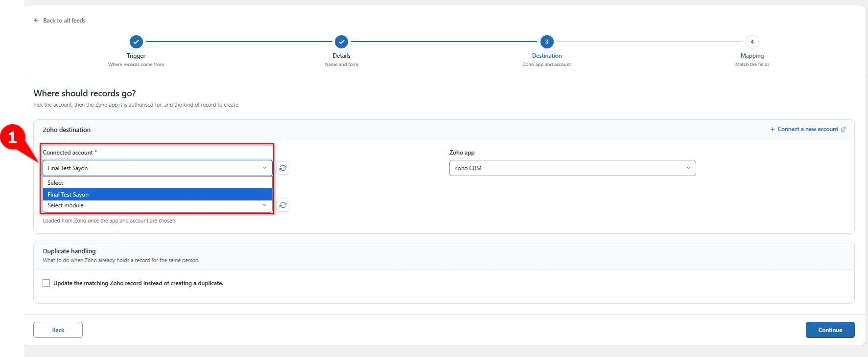Click the refresh icon beside Connected account
The image size is (868, 357).
283,168
